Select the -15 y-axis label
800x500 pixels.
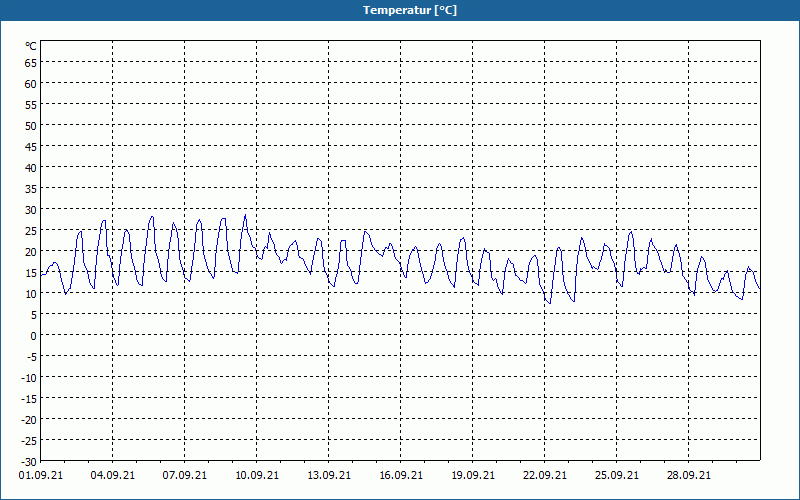pos(28,398)
